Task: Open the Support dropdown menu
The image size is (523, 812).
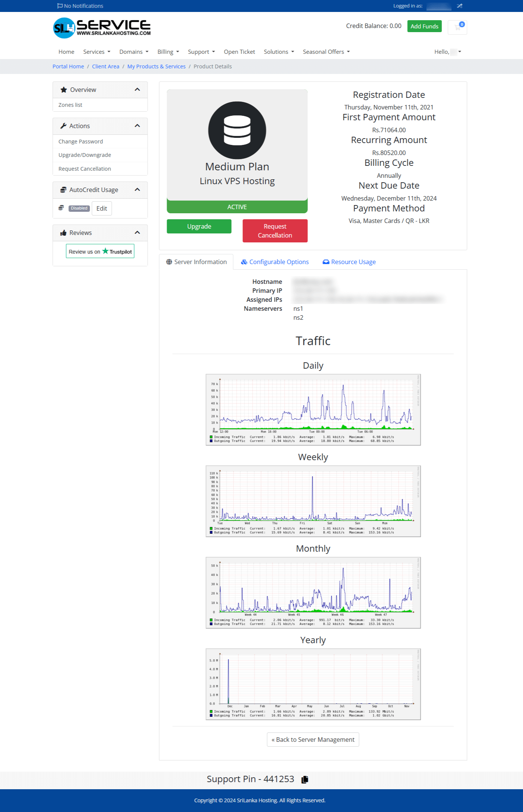Action: pyautogui.click(x=201, y=52)
